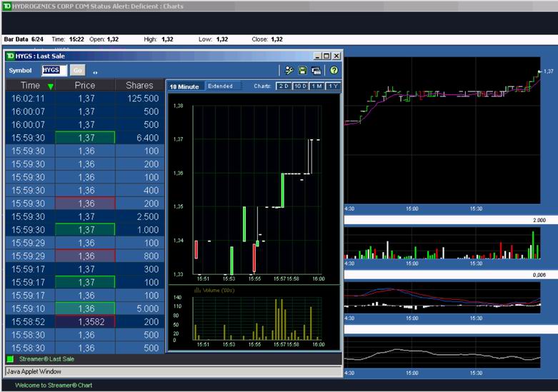
Task: Select the 1 Y chart range button
Action: pos(333,86)
